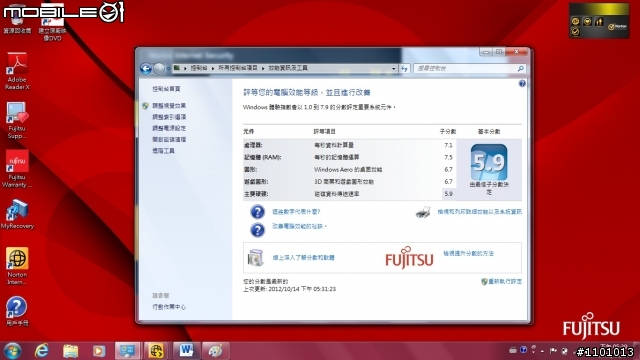Click the printer icon

423,212
